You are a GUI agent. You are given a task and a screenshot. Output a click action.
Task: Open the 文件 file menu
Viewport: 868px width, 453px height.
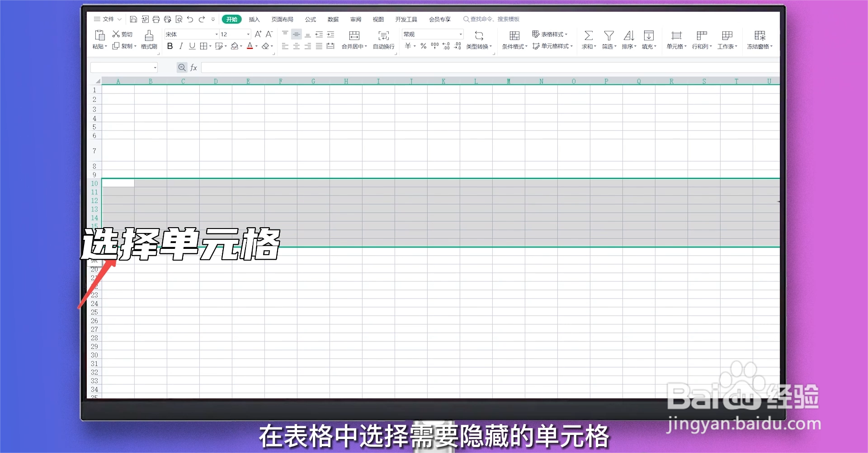coord(108,19)
